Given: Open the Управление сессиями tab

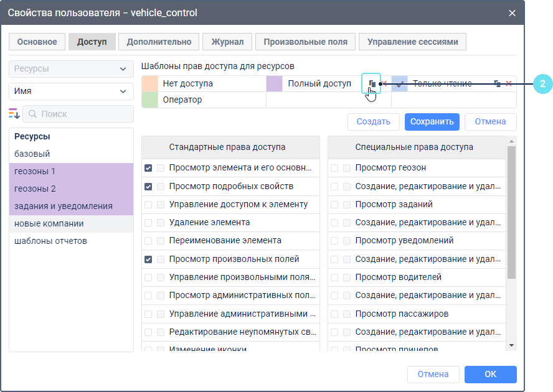Looking at the screenshot, I should (412, 42).
